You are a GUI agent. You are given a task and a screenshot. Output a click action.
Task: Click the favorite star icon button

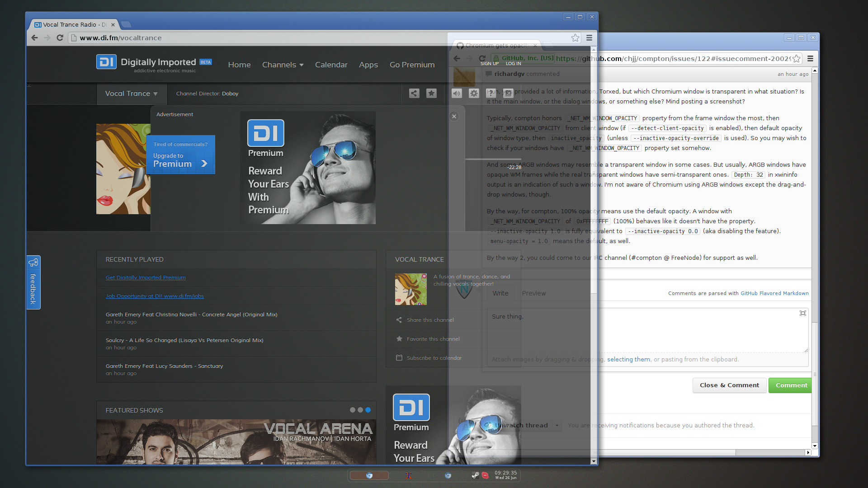click(431, 93)
